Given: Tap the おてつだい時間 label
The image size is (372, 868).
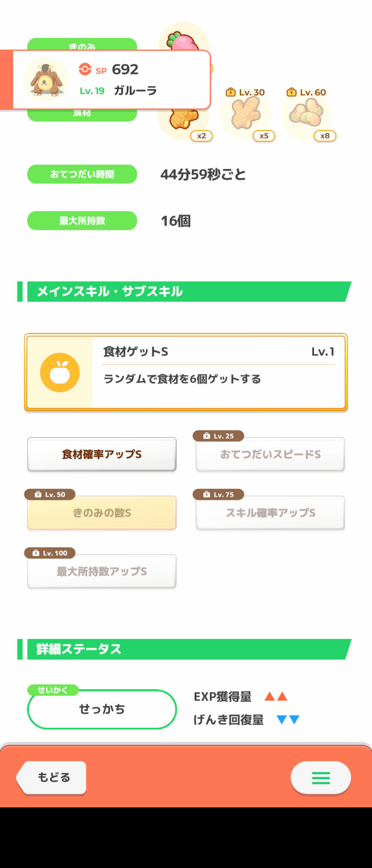Looking at the screenshot, I should pyautogui.click(x=82, y=174).
